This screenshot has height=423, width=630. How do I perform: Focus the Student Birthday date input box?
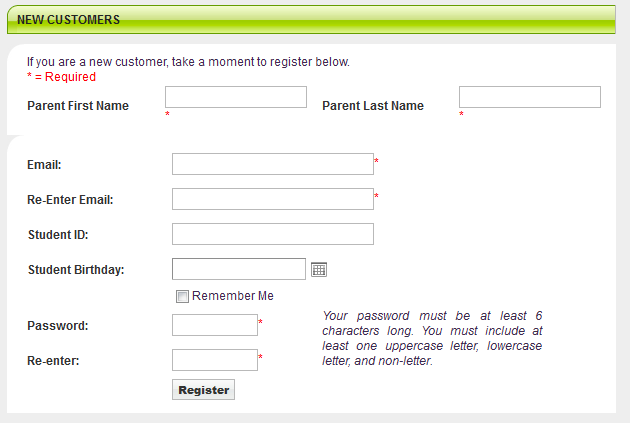[x=239, y=269]
